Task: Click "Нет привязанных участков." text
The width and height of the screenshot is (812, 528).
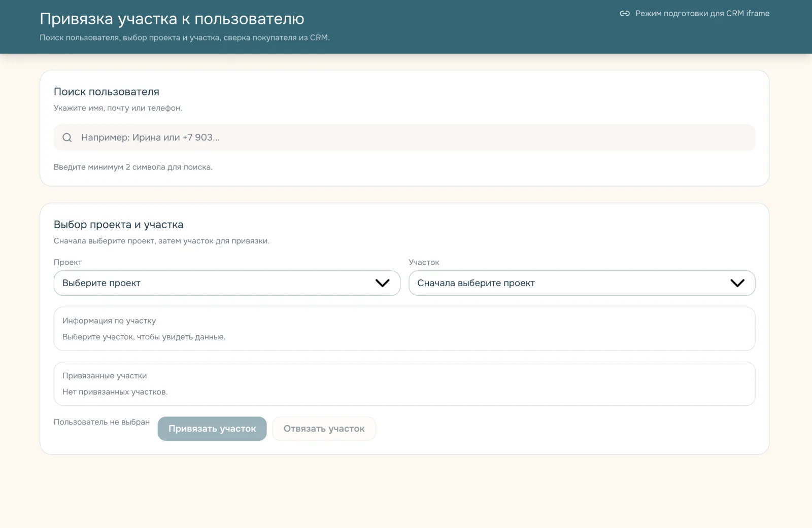Action: (x=115, y=392)
